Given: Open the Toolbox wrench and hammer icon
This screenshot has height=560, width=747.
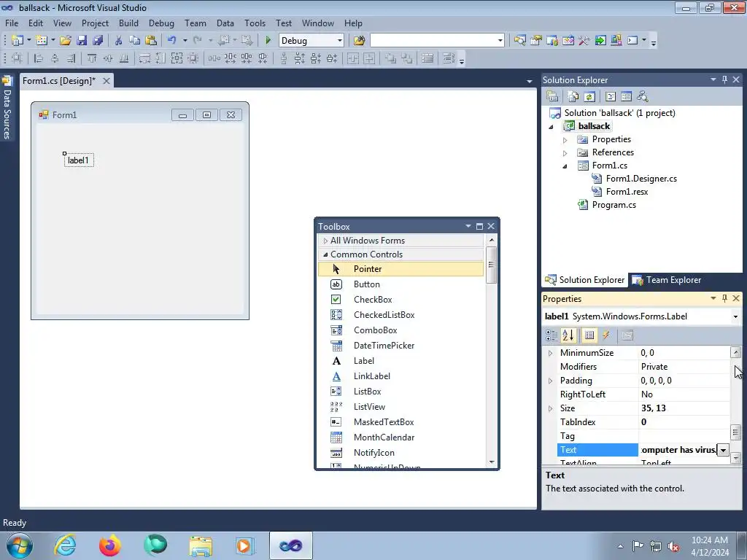Looking at the screenshot, I should pyautogui.click(x=584, y=41).
